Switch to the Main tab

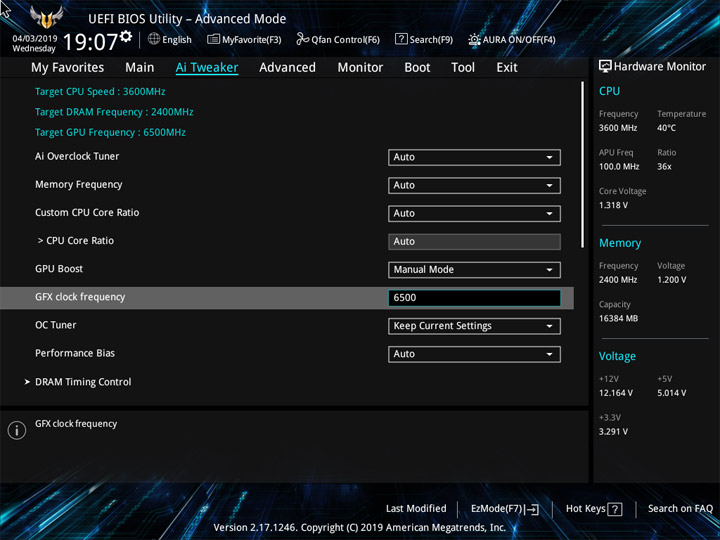(x=140, y=68)
